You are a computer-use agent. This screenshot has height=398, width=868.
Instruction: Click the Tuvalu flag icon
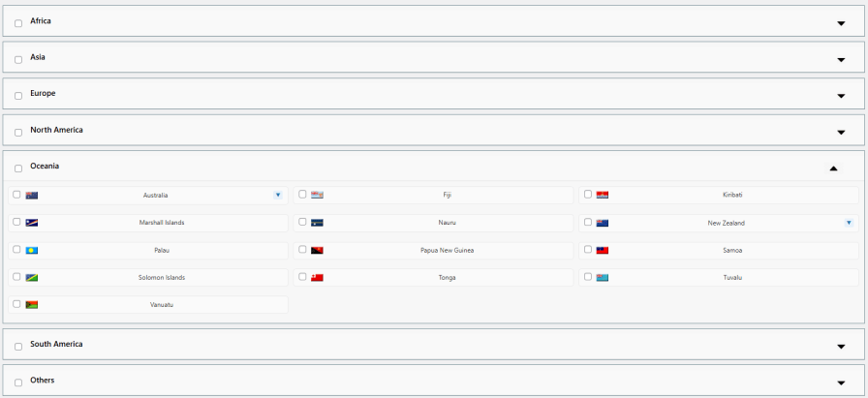[603, 277]
